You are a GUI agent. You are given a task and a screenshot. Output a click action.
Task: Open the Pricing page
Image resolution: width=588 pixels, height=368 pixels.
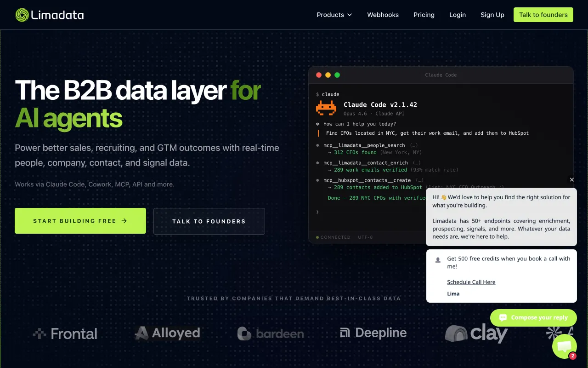click(x=424, y=15)
